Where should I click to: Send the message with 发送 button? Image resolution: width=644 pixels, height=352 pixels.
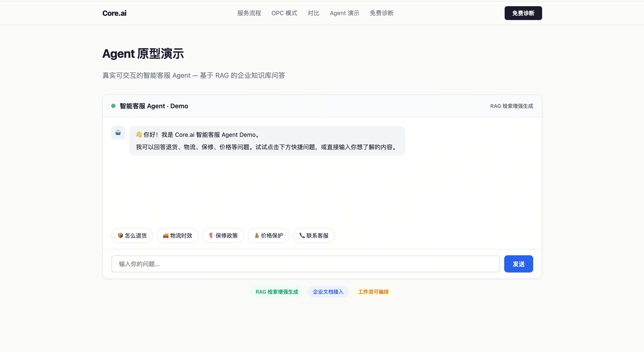(518, 264)
